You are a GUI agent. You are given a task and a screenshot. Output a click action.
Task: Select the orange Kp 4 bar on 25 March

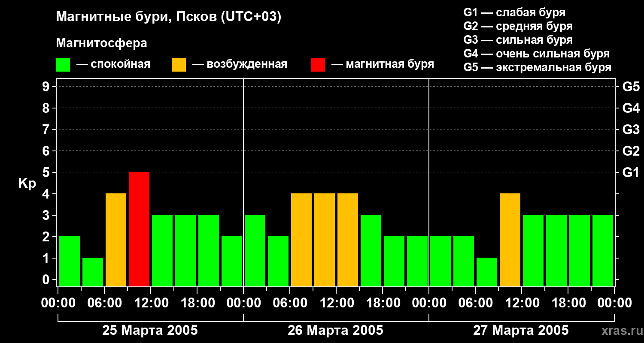click(116, 240)
